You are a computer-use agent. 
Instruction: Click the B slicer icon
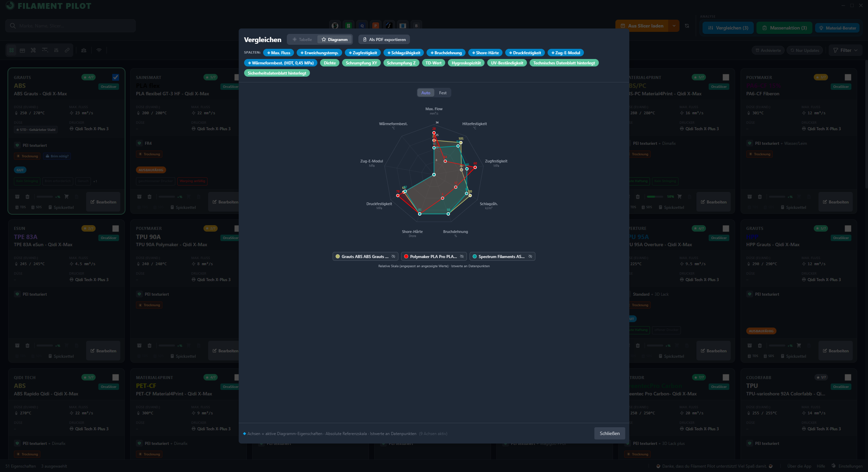coord(416,26)
